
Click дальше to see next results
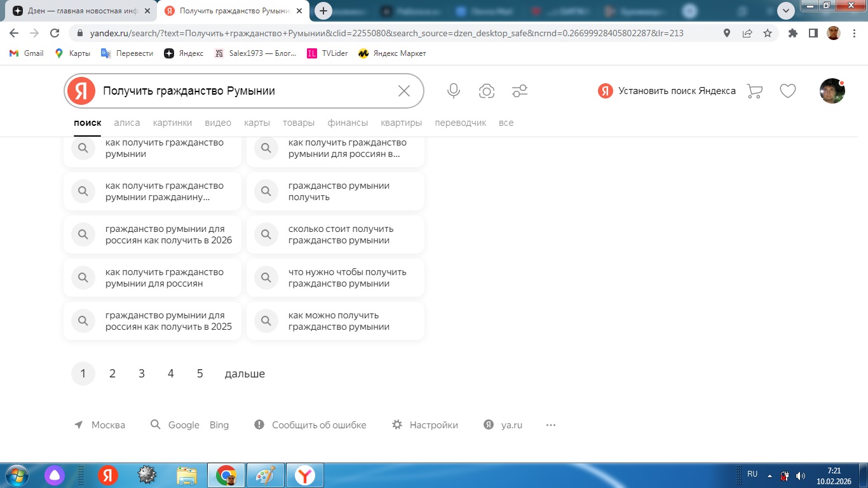[245, 374]
